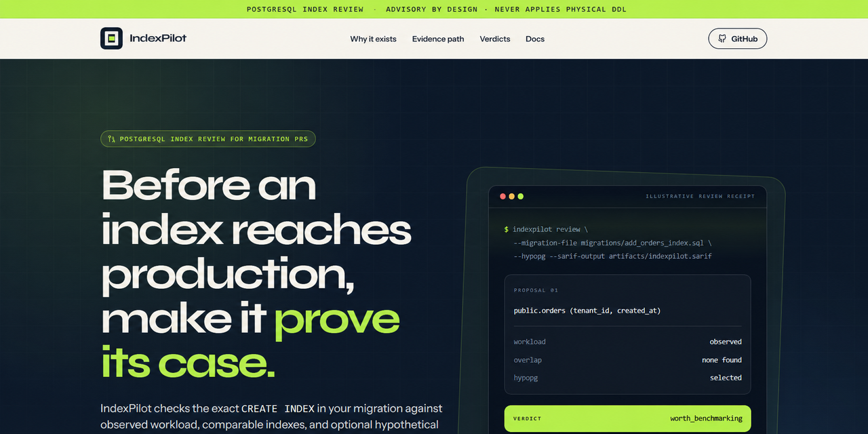Click the PostgreSQL index review badge
The image size is (868, 434).
point(208,139)
